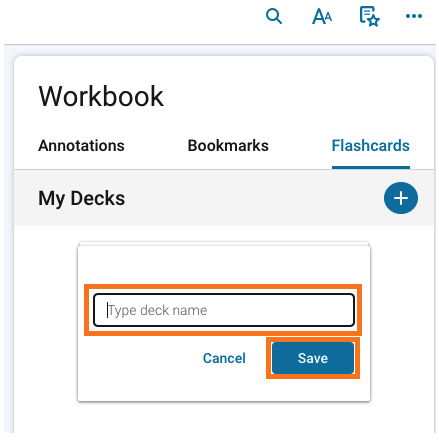Adjust font display via AA icon
Image resolution: width=439 pixels, height=444 pixels.
pyautogui.click(x=322, y=16)
